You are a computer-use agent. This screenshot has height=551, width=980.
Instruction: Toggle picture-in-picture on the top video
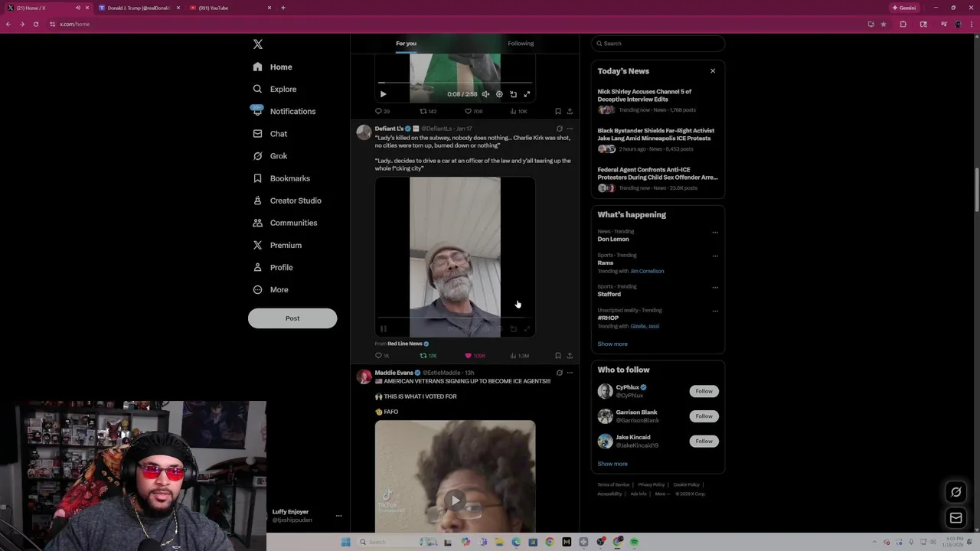coord(513,94)
